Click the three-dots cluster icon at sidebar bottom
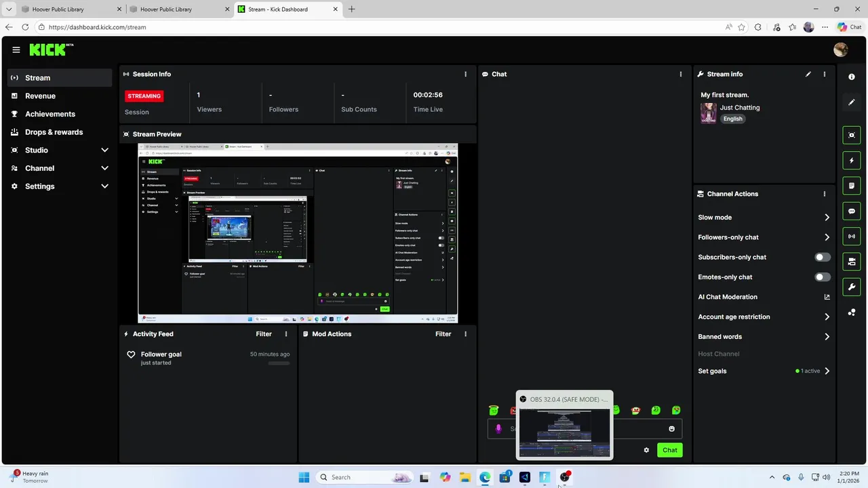Viewport: 868px width, 488px height. (x=852, y=312)
